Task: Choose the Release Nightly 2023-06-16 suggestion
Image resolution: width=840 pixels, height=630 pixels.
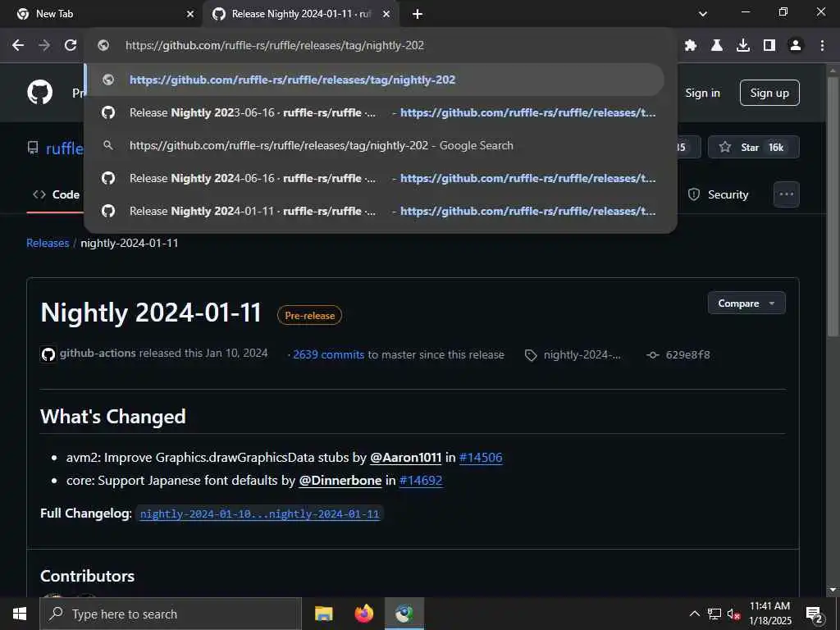Action: point(375,113)
